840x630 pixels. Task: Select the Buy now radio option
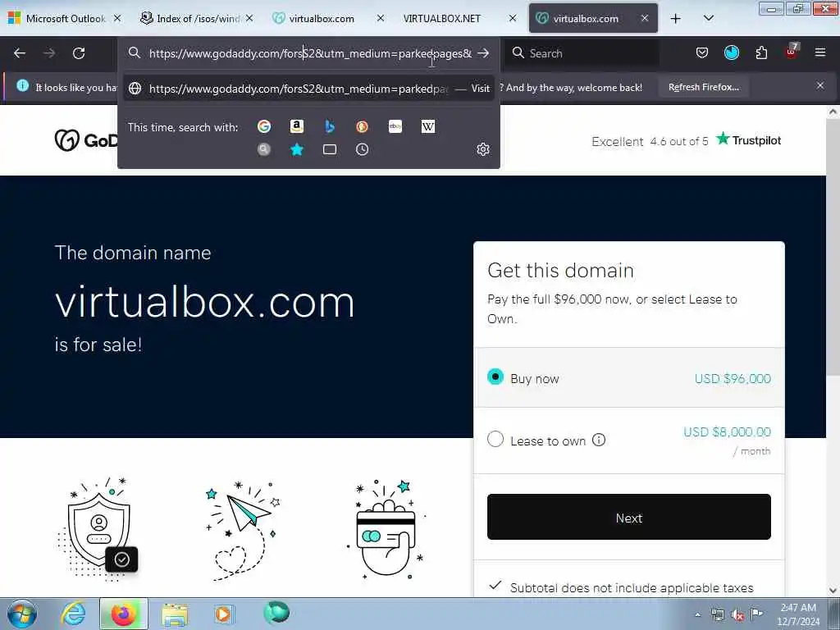pyautogui.click(x=495, y=377)
